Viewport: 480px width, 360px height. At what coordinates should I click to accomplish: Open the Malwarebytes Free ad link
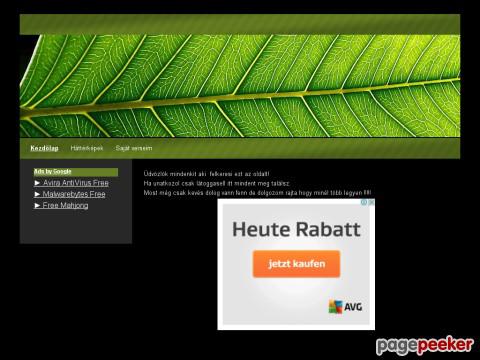pyautogui.click(x=70, y=194)
